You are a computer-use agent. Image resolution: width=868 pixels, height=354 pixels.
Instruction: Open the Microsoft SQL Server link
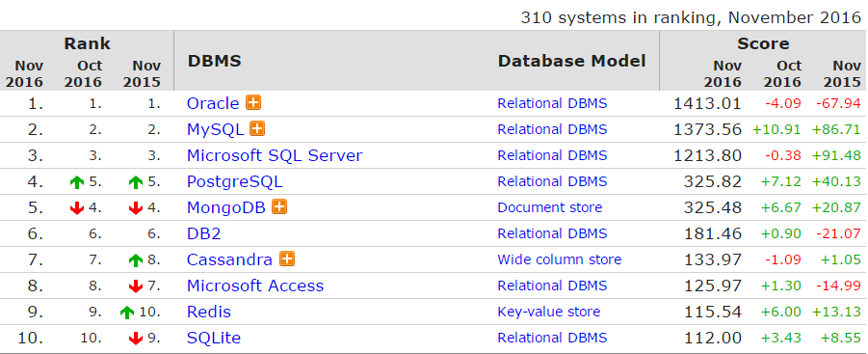tap(275, 155)
